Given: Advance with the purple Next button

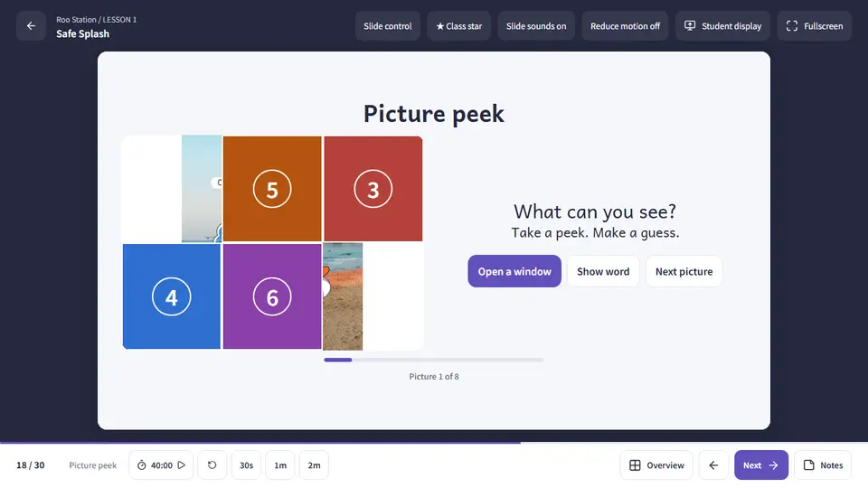Looking at the screenshot, I should [761, 465].
